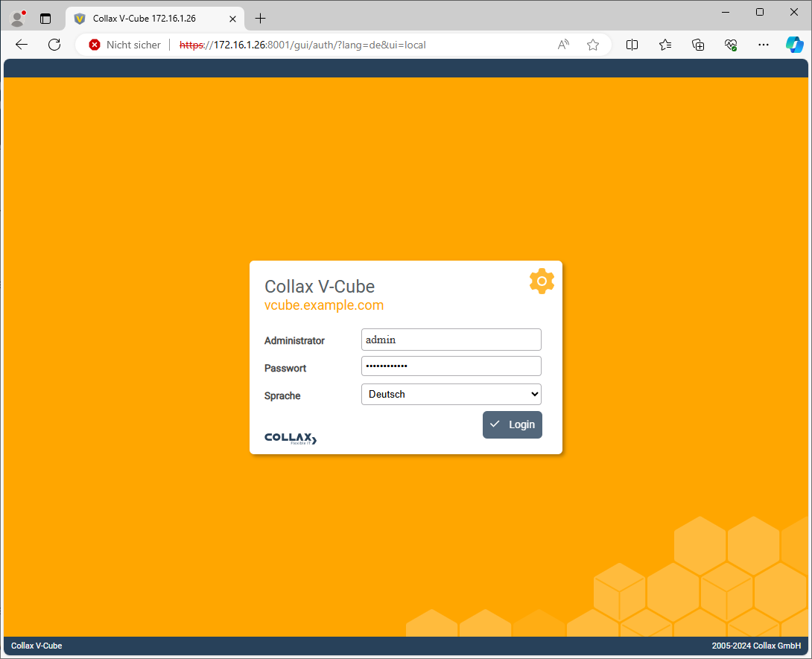Click the address bar URL
812x659 pixels.
pyautogui.click(x=302, y=45)
